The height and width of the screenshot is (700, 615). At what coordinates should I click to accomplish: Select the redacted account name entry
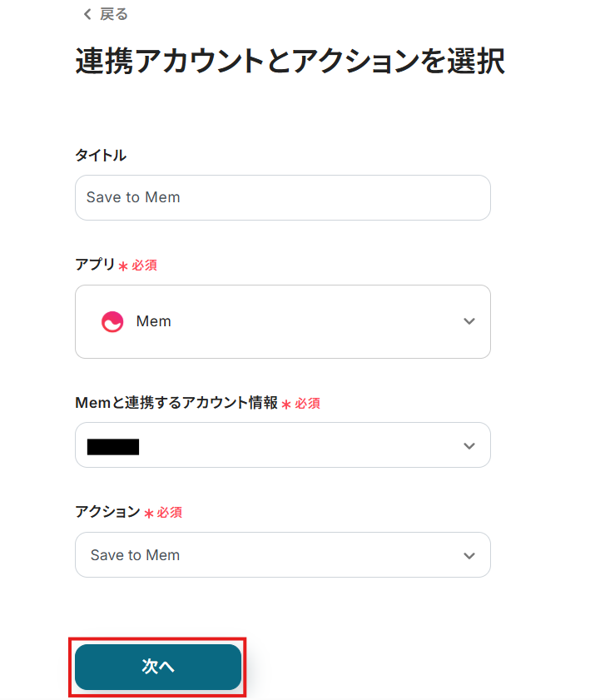113,446
